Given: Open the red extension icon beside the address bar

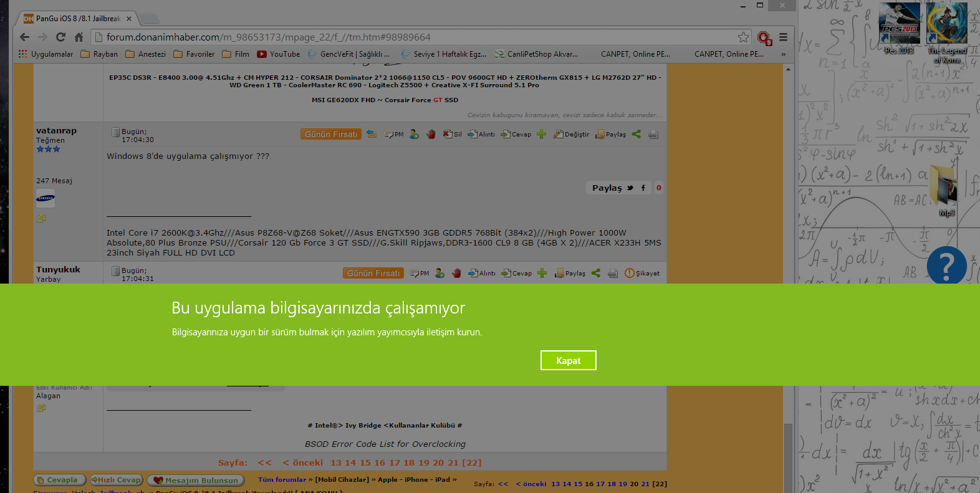Looking at the screenshot, I should pos(764,37).
